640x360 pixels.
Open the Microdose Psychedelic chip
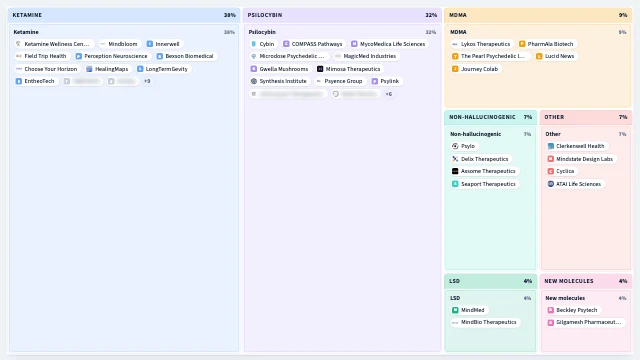tap(289, 56)
